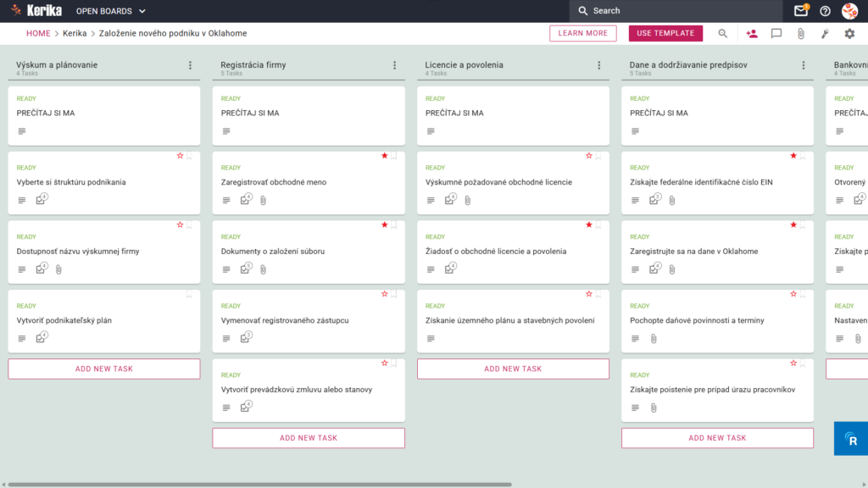Image resolution: width=868 pixels, height=488 pixels.
Task: Open attachment icon on Výskumné požadované obchodné licencie
Action: (468, 200)
